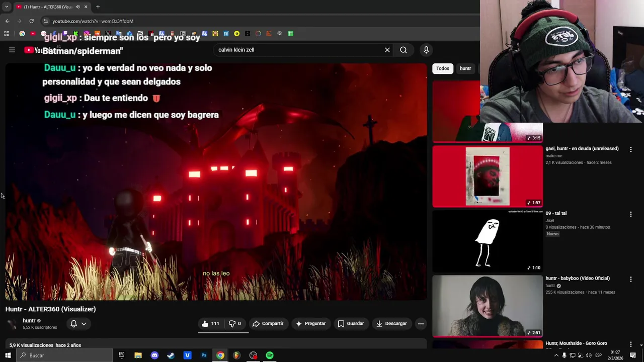
Task: Close the Huntr - ALTER360 tab
Action: pyautogui.click(x=86, y=7)
